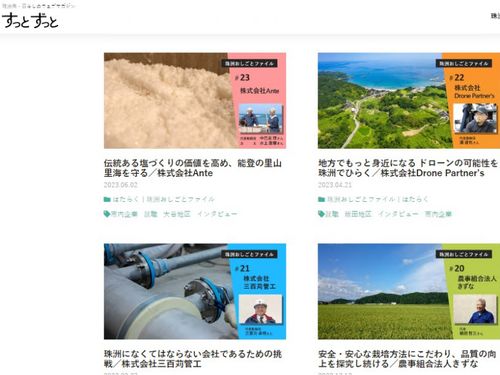Click the cut-off navigation item at top right
Screen dimensions: 500x375
coord(495,16)
